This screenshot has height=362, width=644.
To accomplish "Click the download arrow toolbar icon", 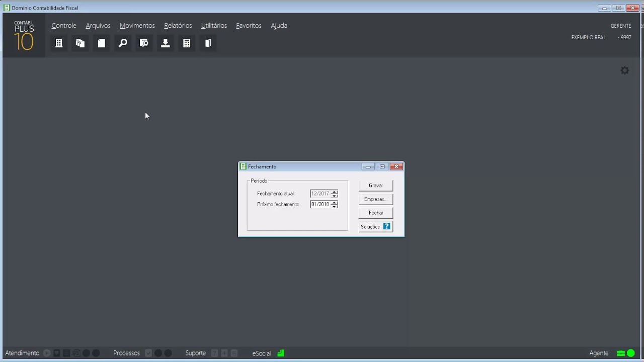I will (x=166, y=43).
